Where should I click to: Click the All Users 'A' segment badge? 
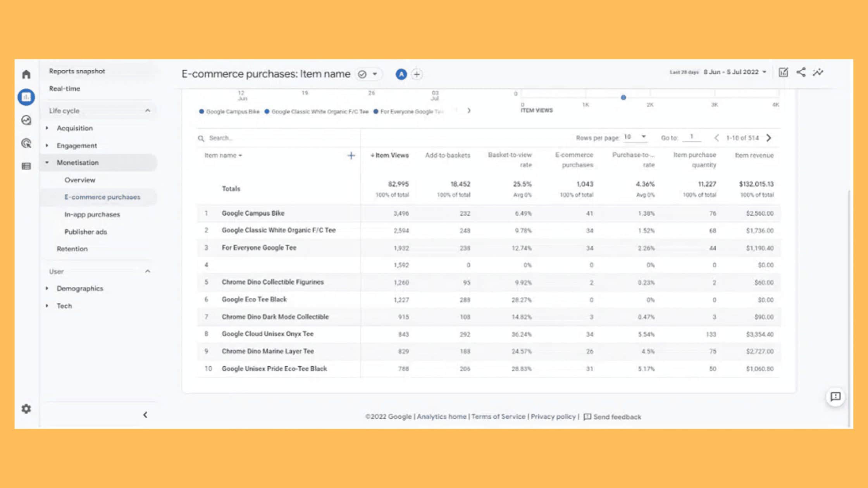(401, 74)
